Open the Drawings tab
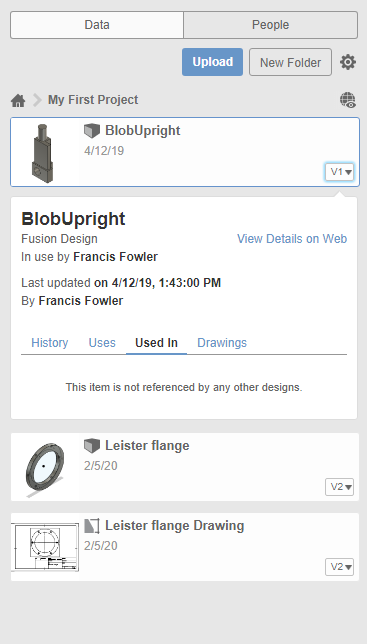The width and height of the screenshot is (367, 644). 222,343
